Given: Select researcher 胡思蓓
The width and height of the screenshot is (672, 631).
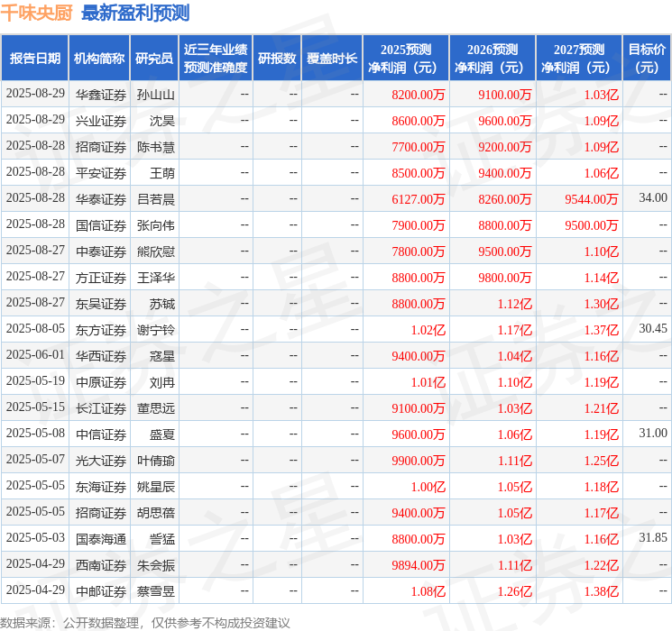Looking at the screenshot, I should [x=155, y=513].
